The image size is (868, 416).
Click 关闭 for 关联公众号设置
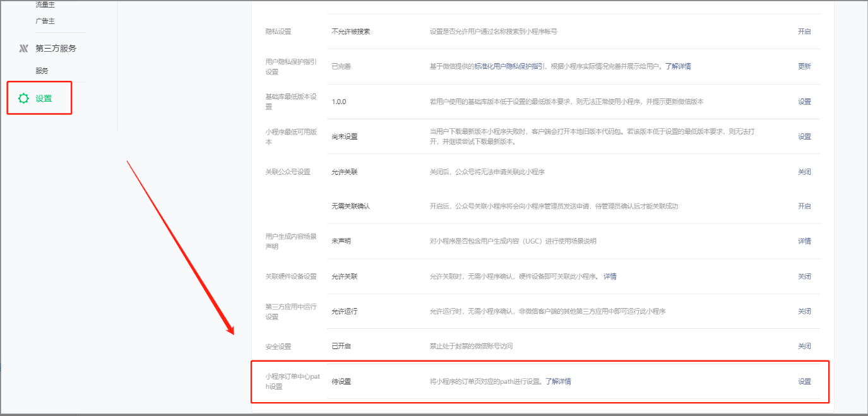pos(804,172)
